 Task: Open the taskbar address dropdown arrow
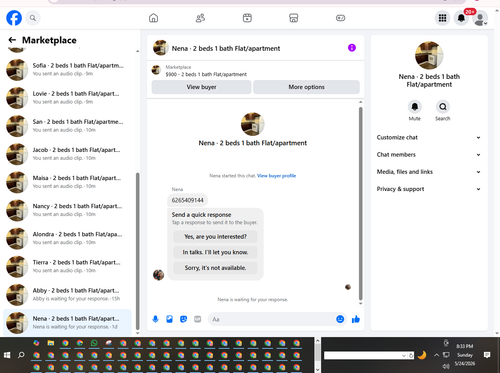point(404,356)
